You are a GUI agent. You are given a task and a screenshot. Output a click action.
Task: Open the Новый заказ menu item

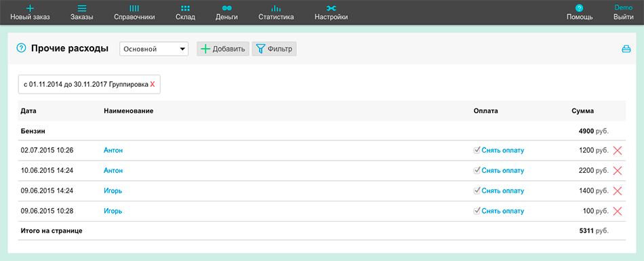coord(30,17)
